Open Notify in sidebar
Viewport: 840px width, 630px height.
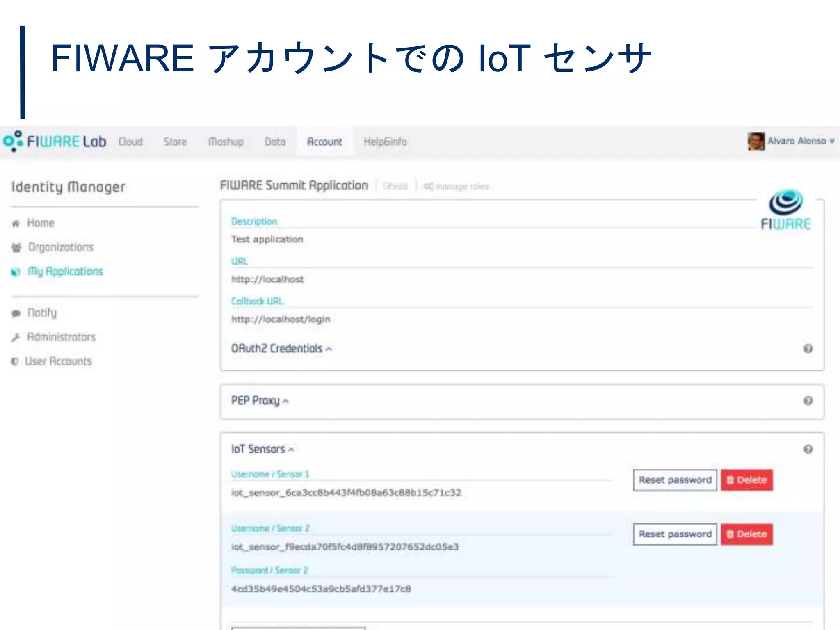(x=42, y=313)
